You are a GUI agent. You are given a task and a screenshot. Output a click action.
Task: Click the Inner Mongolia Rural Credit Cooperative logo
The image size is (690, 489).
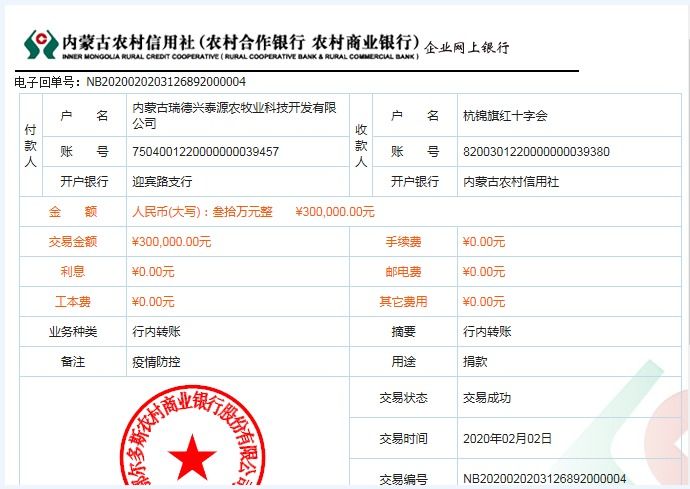(x=41, y=44)
